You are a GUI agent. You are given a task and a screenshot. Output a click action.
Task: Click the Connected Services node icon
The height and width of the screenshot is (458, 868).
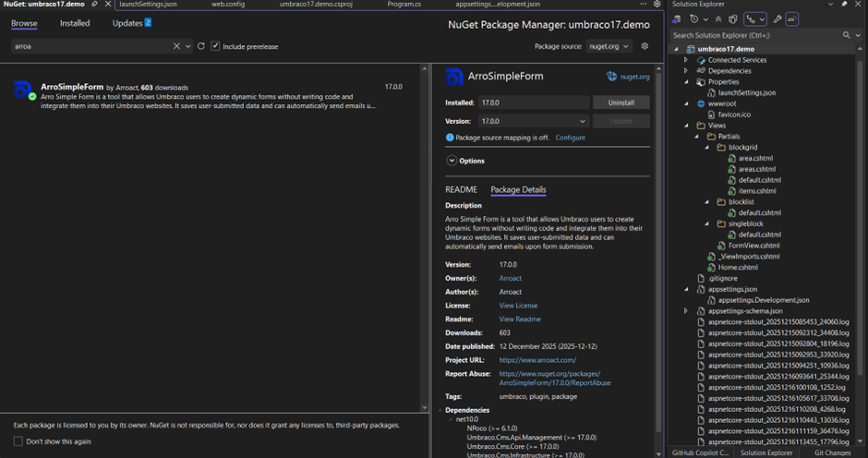click(701, 60)
